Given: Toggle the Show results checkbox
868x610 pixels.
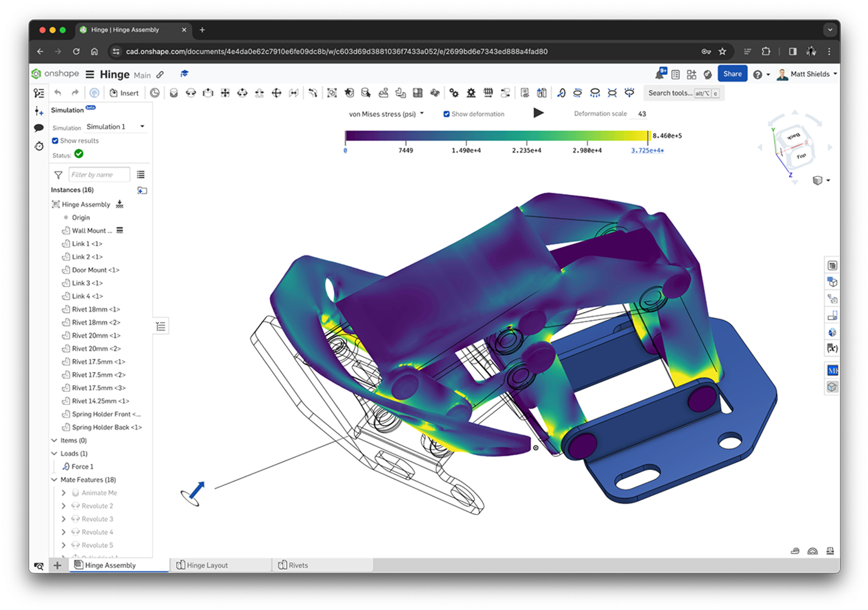Looking at the screenshot, I should pos(55,141).
